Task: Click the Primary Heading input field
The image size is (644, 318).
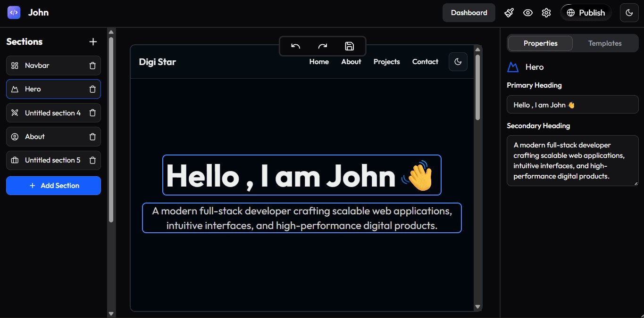Action: click(x=572, y=105)
